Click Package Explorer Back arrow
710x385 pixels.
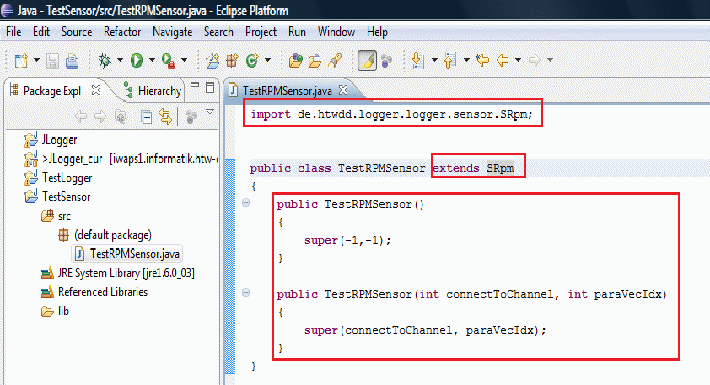click(81, 117)
